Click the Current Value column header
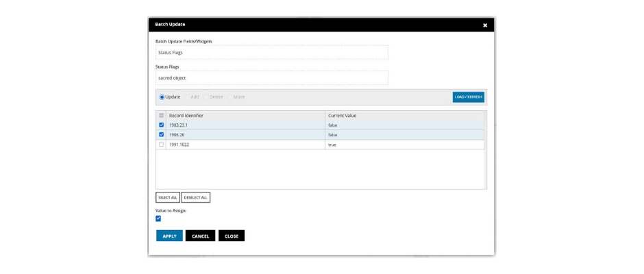 click(404, 116)
